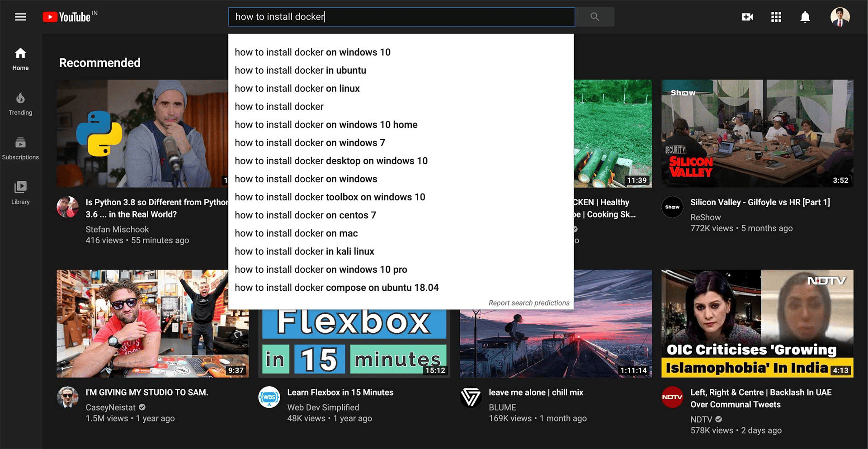Visit CaseyNeistat channel name

[x=111, y=407]
